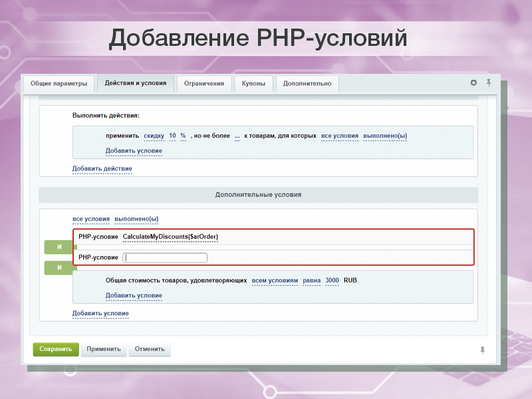
Task: Switch to the Купоны tab
Action: [253, 84]
